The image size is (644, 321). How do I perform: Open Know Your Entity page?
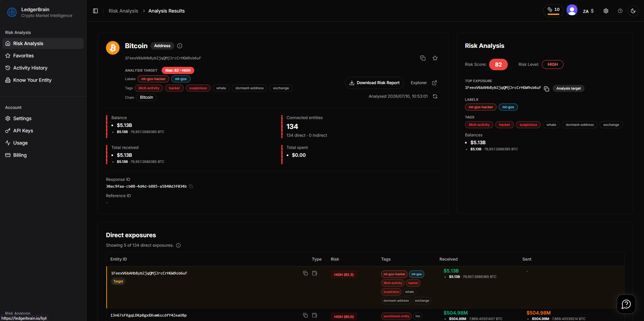pos(43,80)
